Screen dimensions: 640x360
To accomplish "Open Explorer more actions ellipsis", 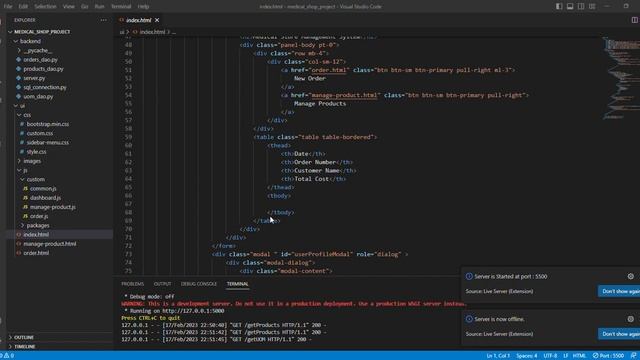I will [x=104, y=20].
